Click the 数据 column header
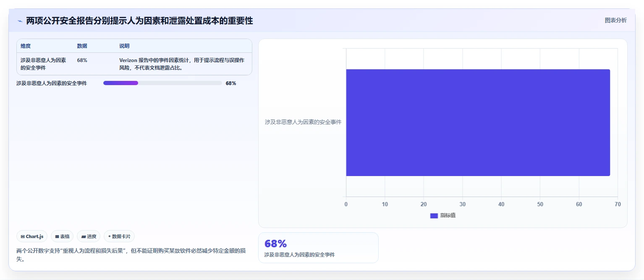 coord(82,46)
